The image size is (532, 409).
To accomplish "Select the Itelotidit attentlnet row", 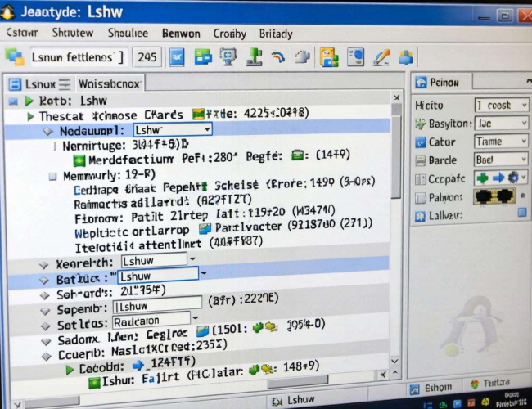I will tap(169, 245).
